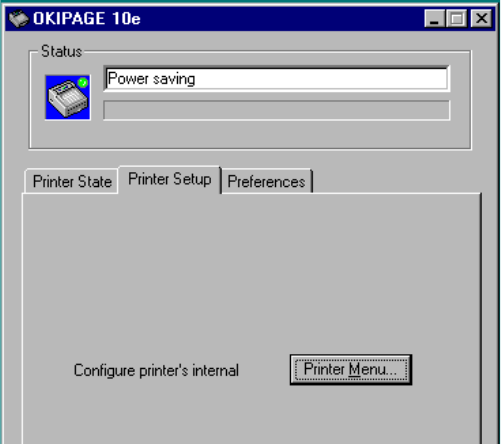
Task: Minimize the OKIPAGE 10e window
Action: click(435, 18)
